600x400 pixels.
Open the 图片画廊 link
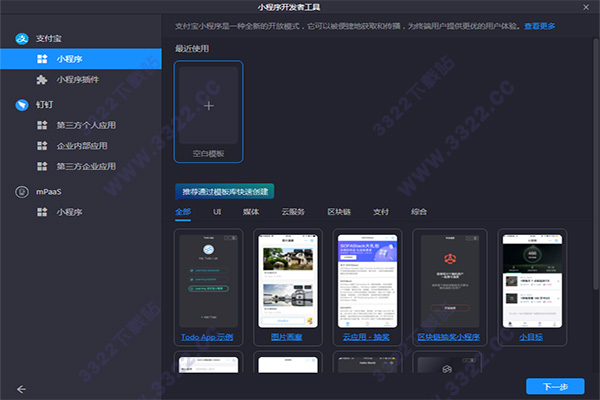(287, 337)
